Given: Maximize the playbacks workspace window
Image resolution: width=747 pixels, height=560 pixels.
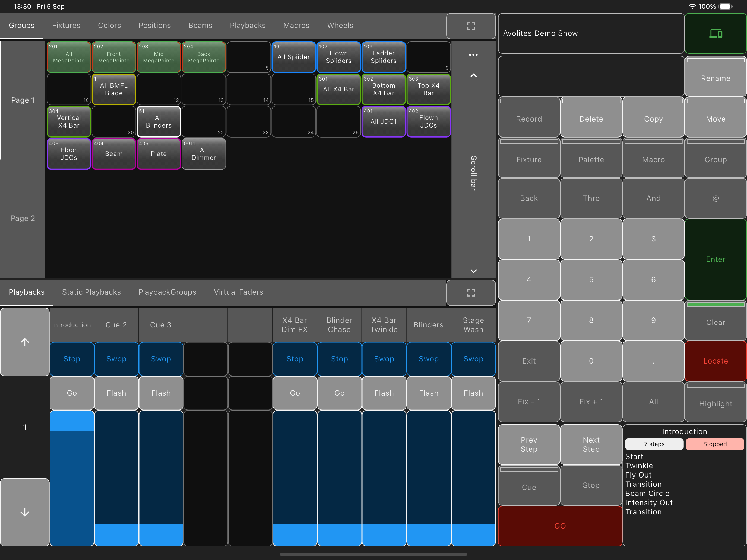Looking at the screenshot, I should coord(471,292).
